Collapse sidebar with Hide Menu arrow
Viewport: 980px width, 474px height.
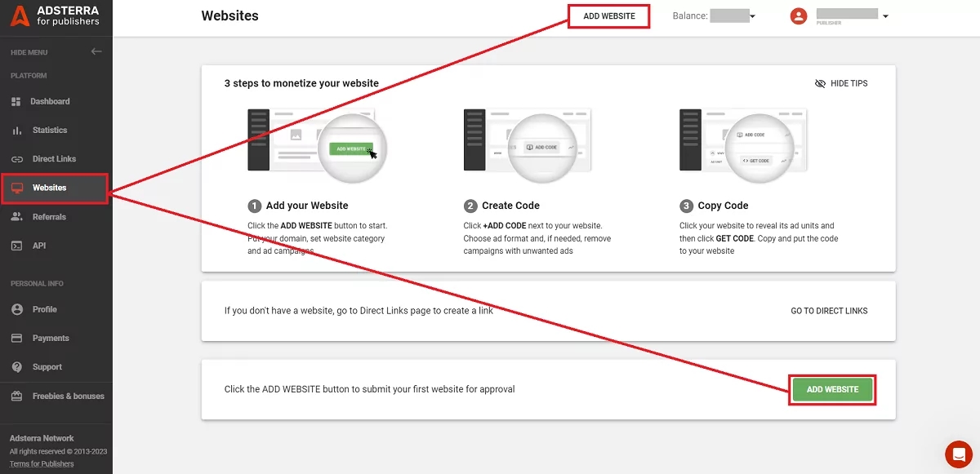[x=96, y=52]
